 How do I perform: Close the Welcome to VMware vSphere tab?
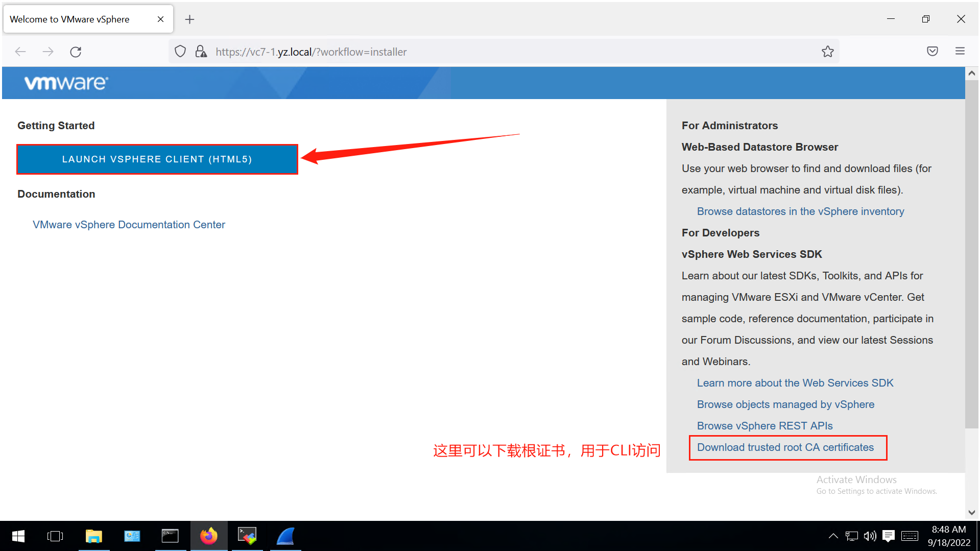(160, 19)
